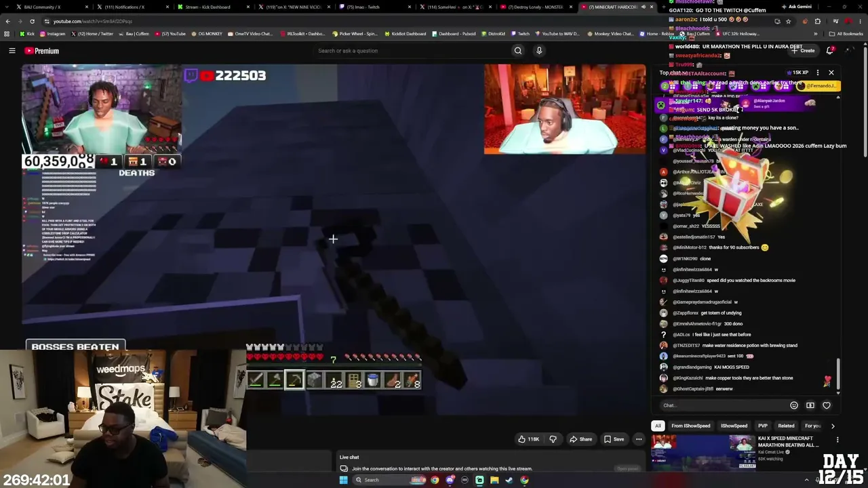Image resolution: width=868 pixels, height=488 pixels.
Task: Open the Kick bookmark
Action: pos(27,34)
